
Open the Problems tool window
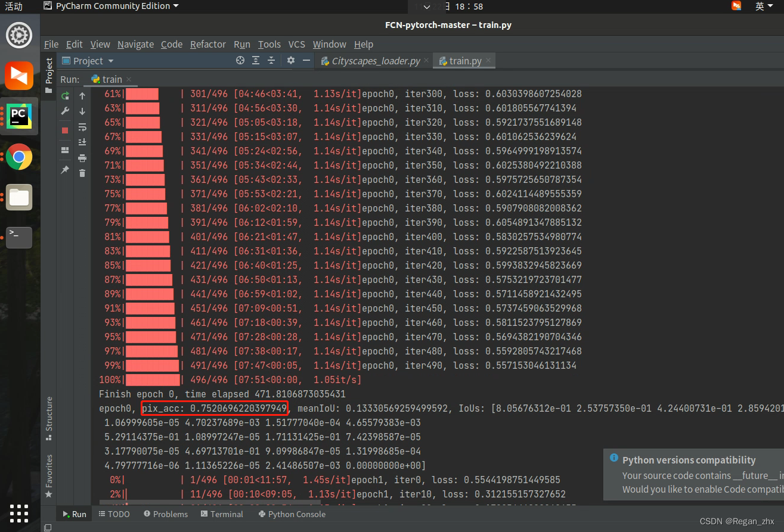166,514
